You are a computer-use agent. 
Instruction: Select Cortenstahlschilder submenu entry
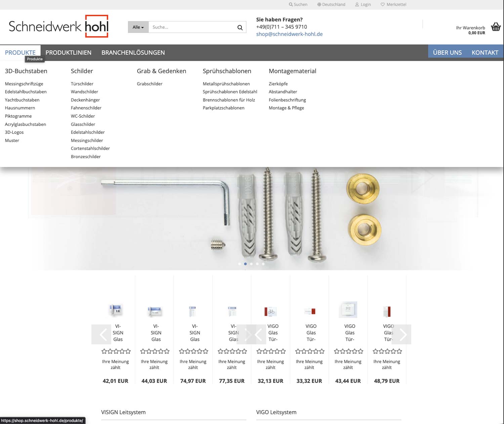(x=90, y=148)
